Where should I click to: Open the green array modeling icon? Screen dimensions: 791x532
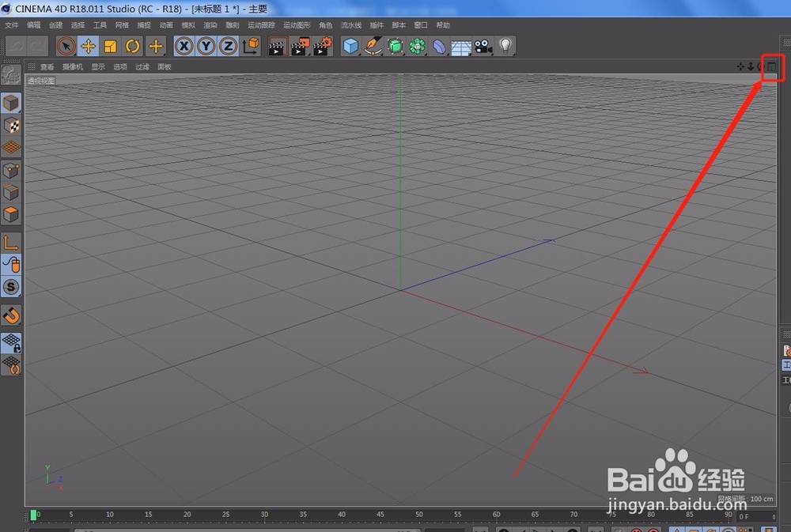(x=417, y=47)
